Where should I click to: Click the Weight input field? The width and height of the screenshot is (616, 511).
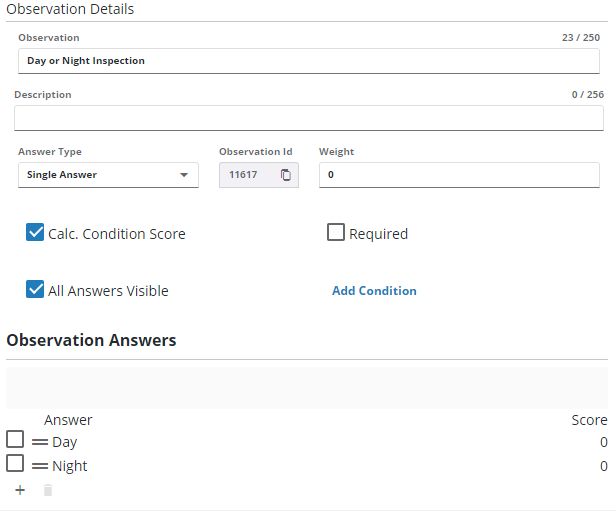[458, 175]
